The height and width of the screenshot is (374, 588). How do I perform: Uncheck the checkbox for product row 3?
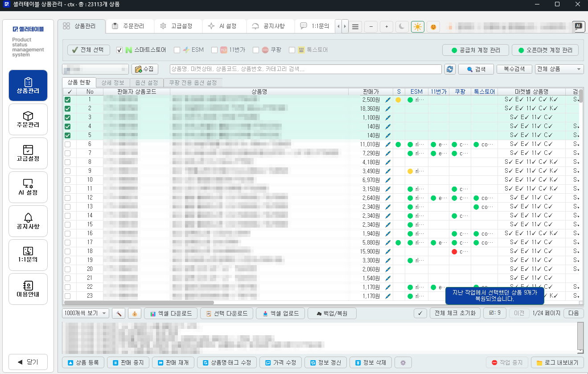pos(68,117)
